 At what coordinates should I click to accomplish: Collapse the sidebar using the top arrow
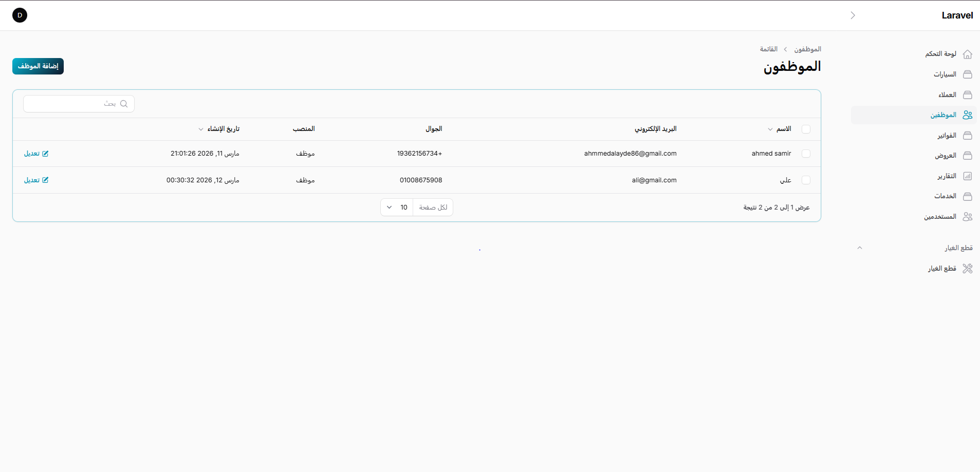[853, 15]
